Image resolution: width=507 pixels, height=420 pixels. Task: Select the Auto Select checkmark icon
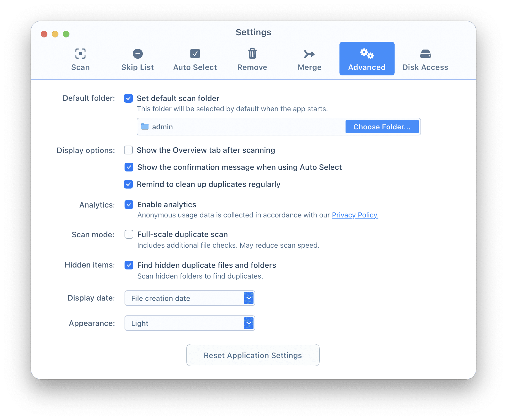(x=195, y=54)
